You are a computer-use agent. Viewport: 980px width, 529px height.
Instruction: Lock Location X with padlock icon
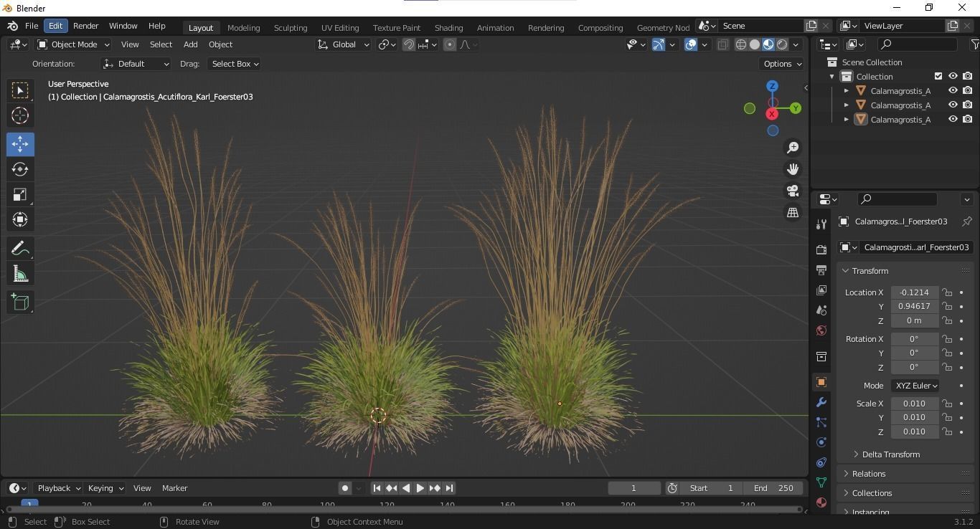(948, 292)
